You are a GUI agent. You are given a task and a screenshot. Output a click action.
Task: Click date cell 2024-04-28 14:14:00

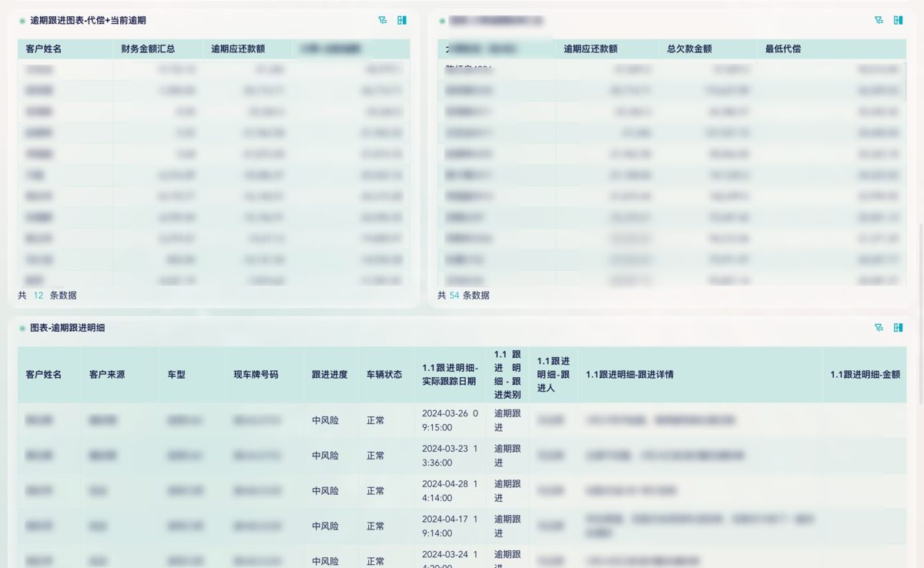click(x=450, y=491)
